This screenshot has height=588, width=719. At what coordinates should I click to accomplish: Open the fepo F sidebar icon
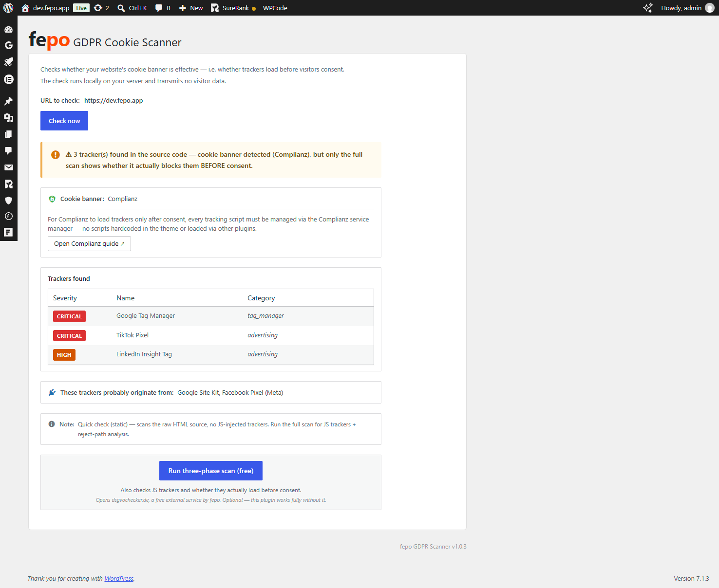coord(8,232)
